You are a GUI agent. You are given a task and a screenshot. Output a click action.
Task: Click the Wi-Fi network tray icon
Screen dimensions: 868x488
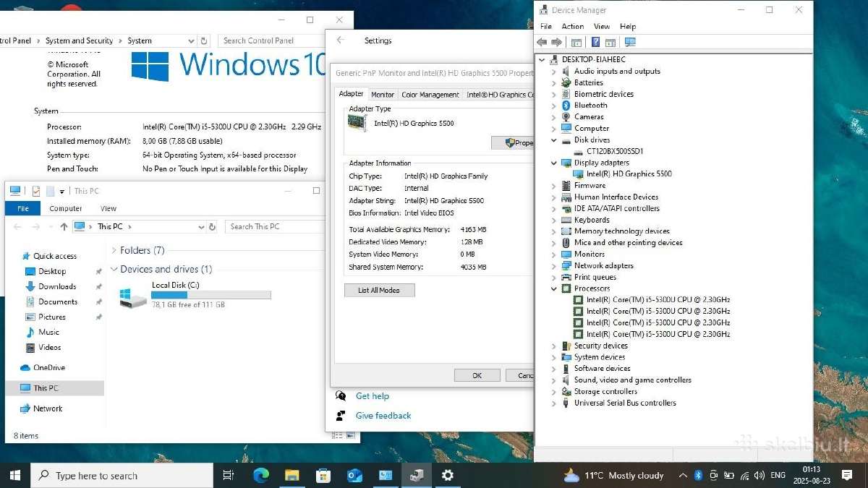coord(744,475)
